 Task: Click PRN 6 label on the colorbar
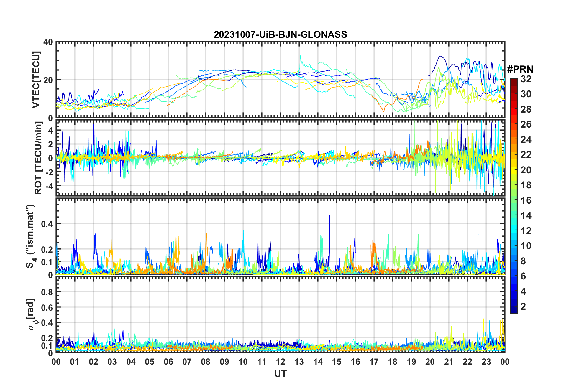(x=524, y=276)
